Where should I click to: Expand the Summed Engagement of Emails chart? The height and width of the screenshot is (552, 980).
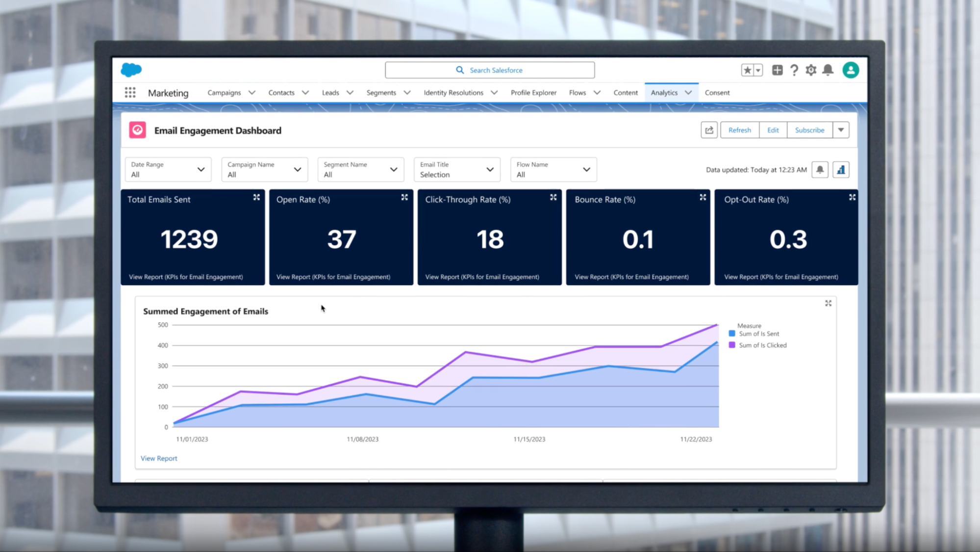coord(828,303)
